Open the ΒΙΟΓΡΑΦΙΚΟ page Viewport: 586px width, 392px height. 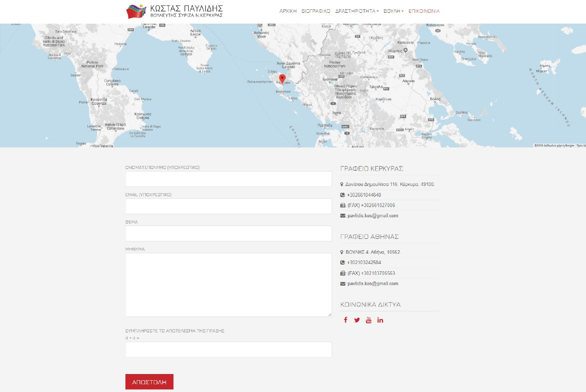316,11
